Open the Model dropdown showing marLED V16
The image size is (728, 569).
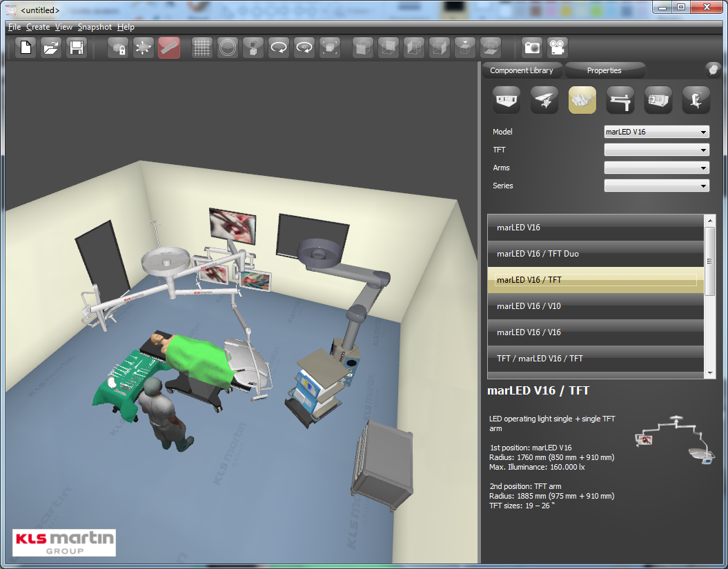[656, 132]
